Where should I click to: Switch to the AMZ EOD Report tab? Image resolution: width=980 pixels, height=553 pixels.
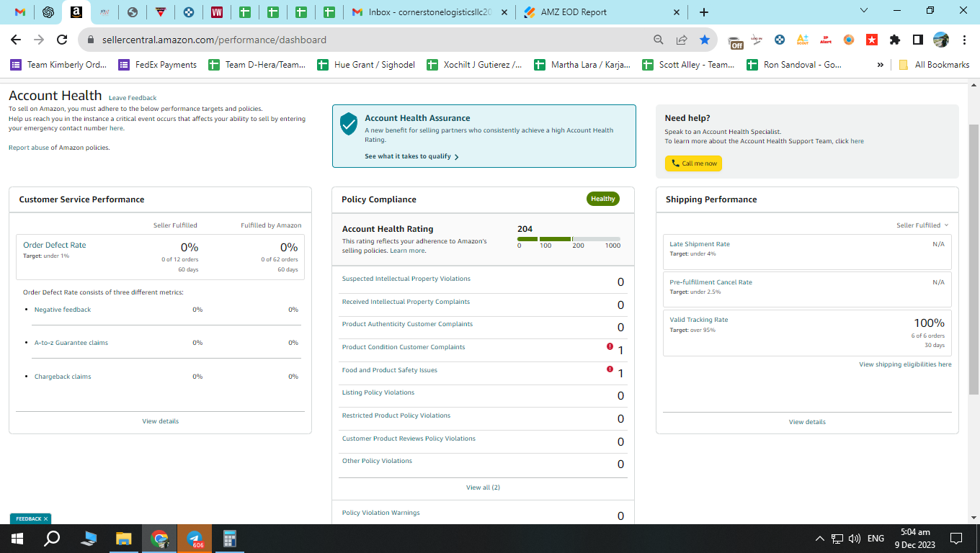tap(602, 12)
